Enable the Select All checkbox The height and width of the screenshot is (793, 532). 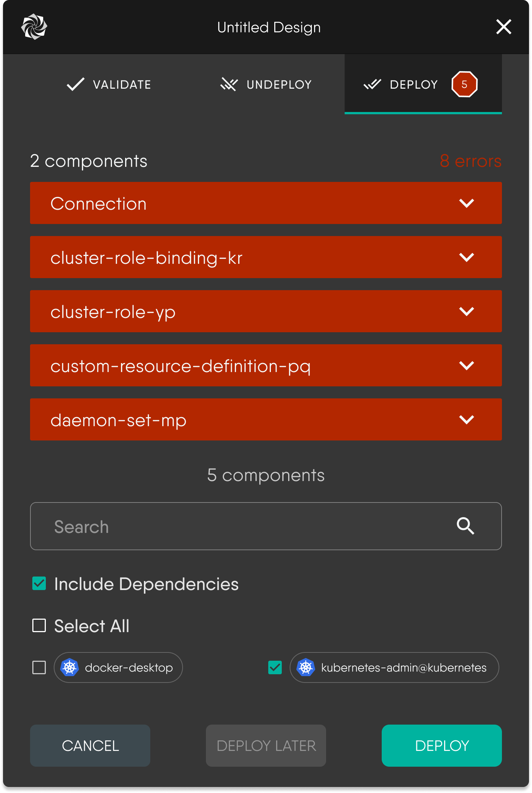pyautogui.click(x=38, y=625)
